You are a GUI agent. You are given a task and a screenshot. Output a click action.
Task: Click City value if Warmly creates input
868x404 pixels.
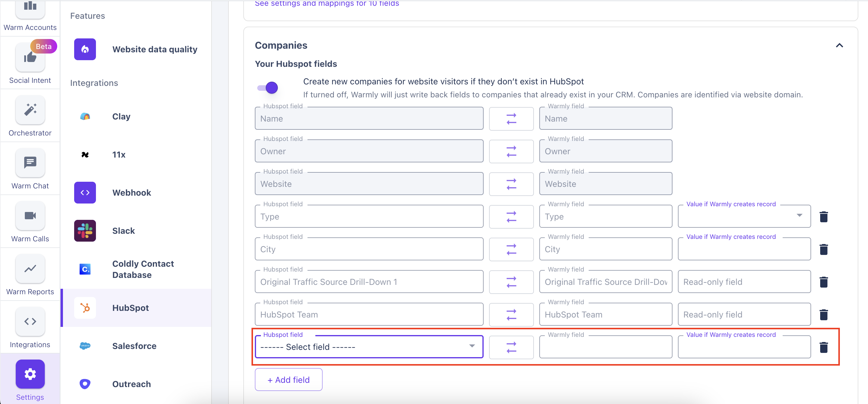click(744, 249)
